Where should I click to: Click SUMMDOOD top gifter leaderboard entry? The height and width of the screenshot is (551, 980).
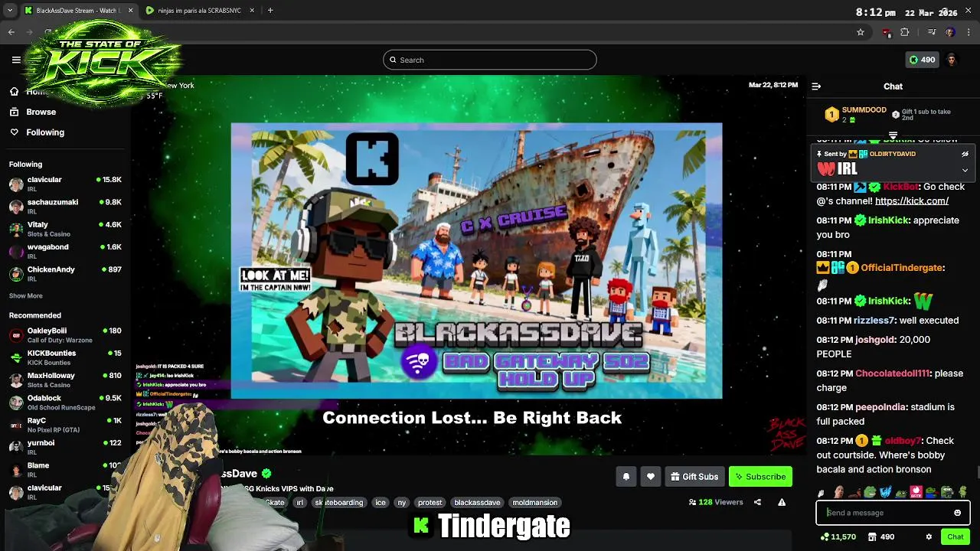[x=855, y=115]
